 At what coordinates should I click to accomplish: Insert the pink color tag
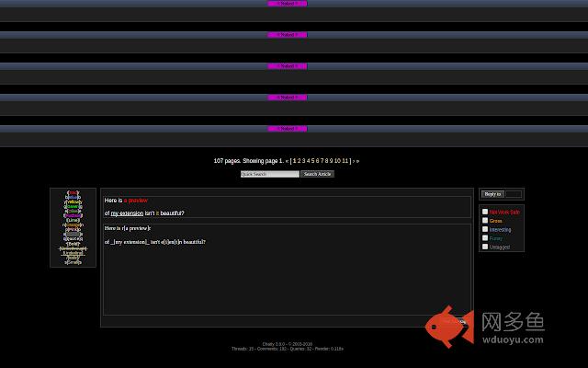tap(73, 229)
